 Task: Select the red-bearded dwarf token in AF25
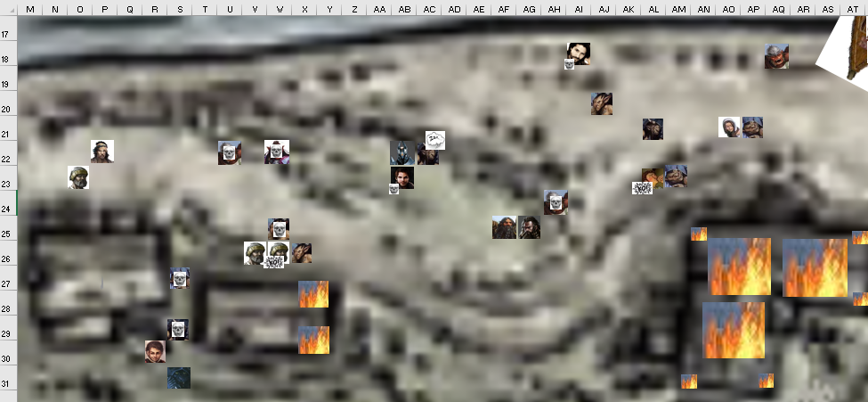(504, 227)
